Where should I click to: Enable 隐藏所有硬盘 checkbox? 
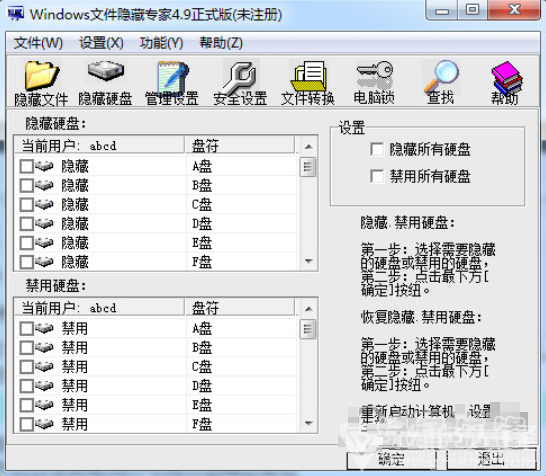coord(377,149)
